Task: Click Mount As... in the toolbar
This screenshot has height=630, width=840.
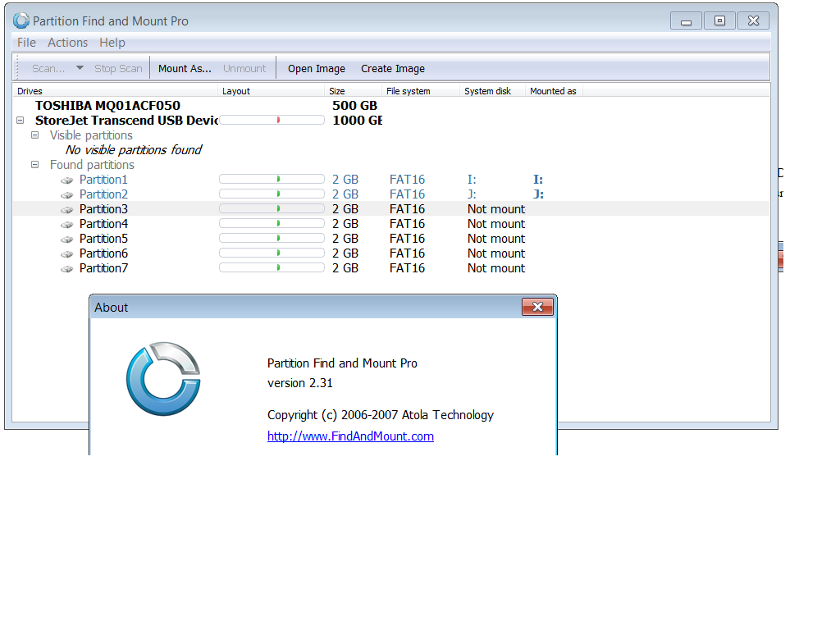Action: tap(185, 69)
